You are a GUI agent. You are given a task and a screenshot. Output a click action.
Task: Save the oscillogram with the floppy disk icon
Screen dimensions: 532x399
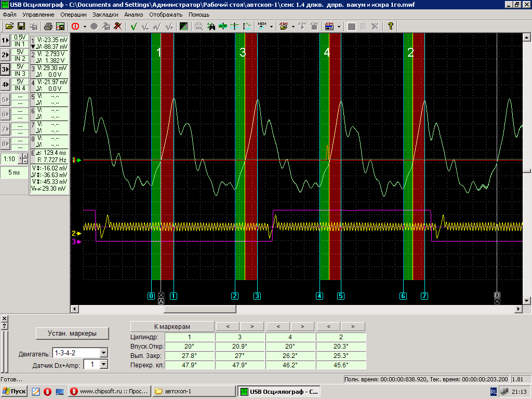21,26
